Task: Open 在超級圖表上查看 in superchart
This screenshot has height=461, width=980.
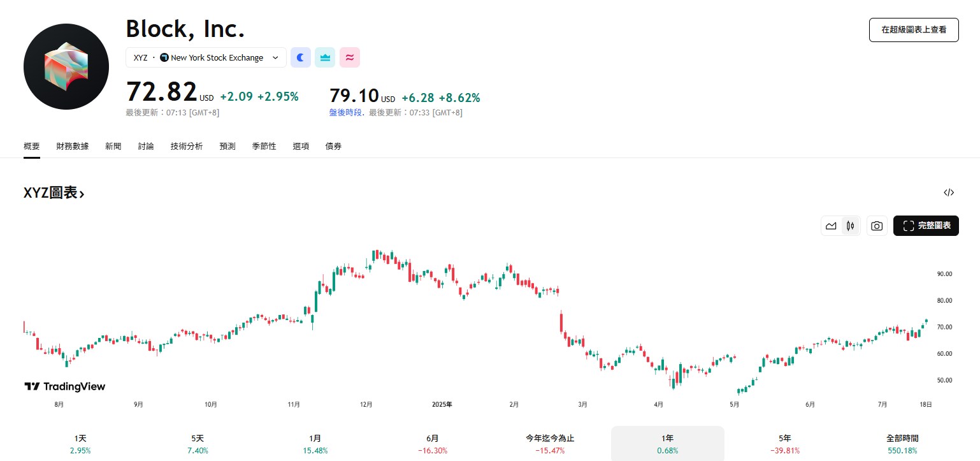Action: (x=914, y=30)
